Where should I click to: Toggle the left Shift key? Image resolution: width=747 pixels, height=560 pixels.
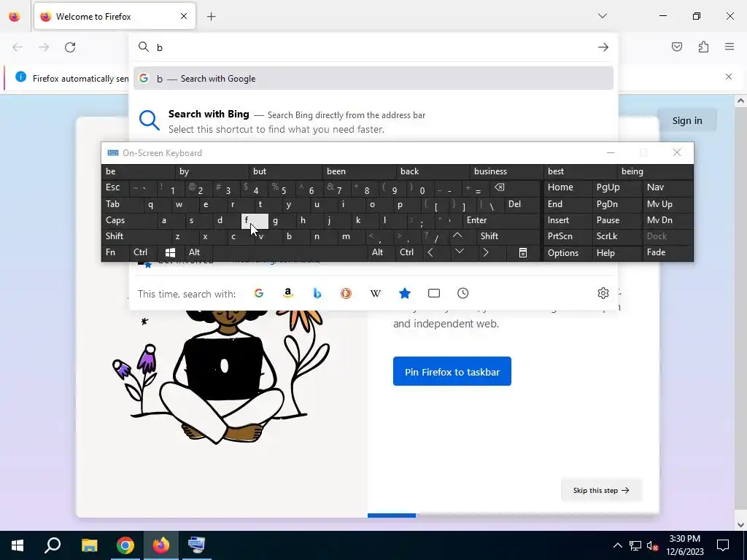click(136, 236)
